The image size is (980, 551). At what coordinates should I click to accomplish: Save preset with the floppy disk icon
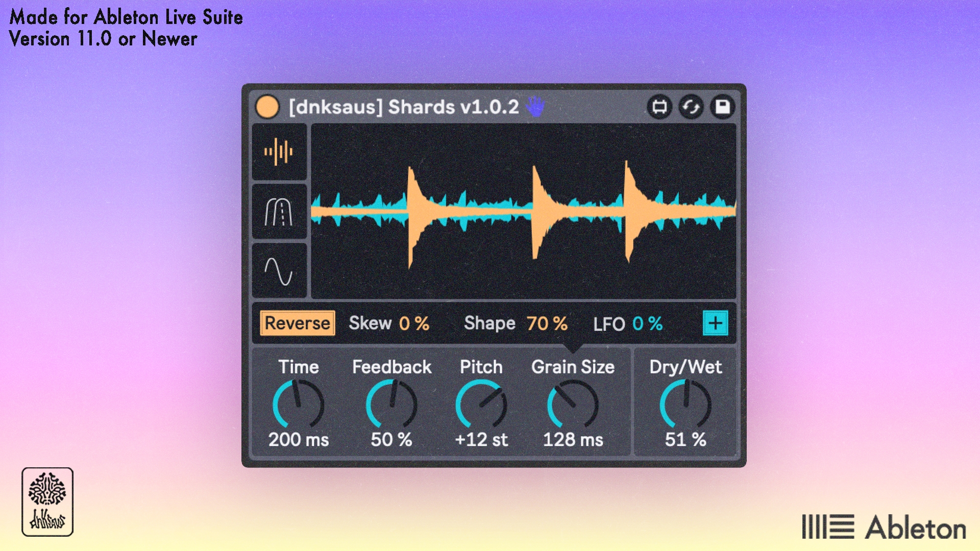pos(722,107)
